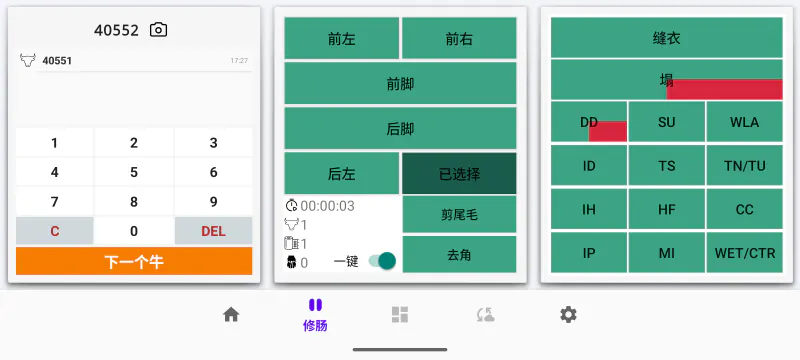Open the settings gear in bottom navigation
This screenshot has width=800, height=360.
pyautogui.click(x=568, y=315)
